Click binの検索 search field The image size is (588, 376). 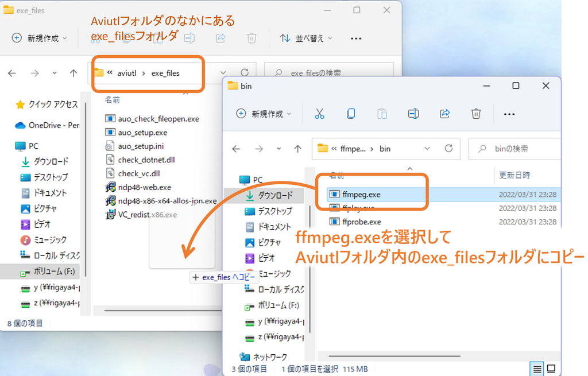pyautogui.click(x=514, y=149)
